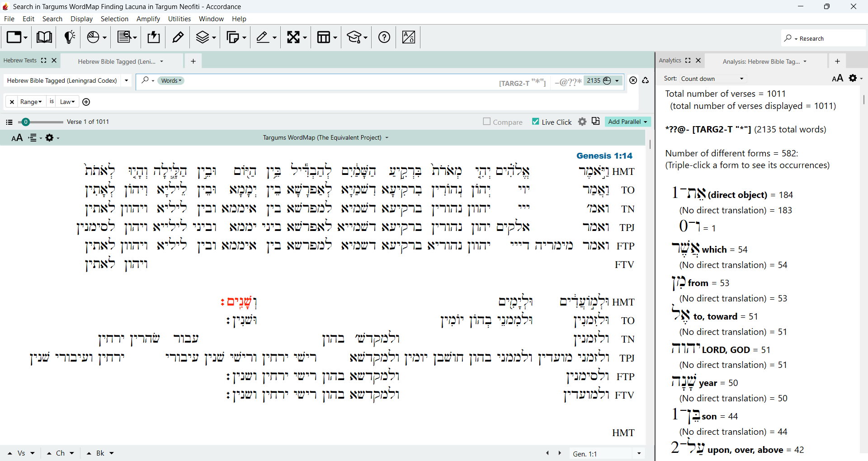Click the highlighter pen toolbar icon

pos(178,37)
